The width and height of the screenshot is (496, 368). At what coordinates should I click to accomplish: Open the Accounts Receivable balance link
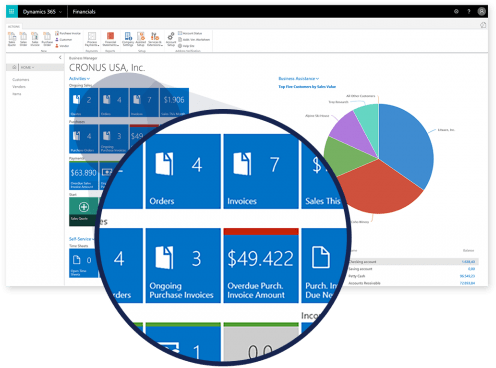467,283
